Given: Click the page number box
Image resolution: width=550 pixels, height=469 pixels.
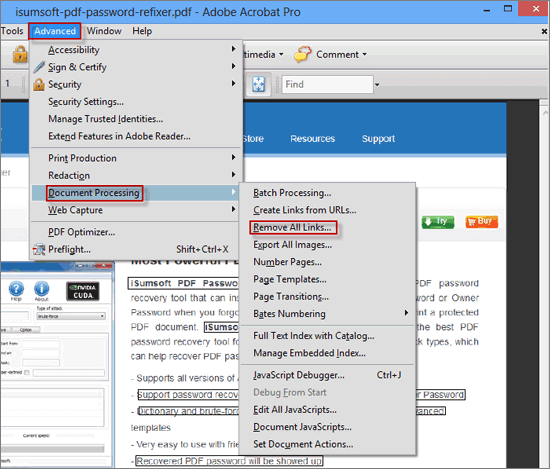Looking at the screenshot, I should click(8, 83).
